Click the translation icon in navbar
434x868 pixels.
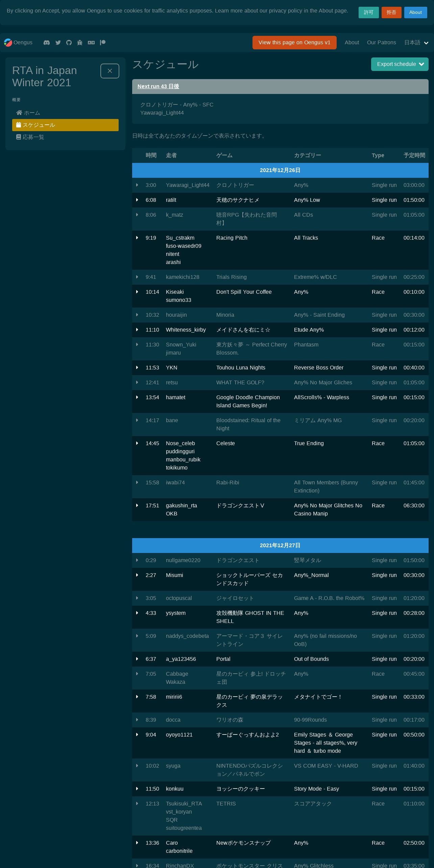pyautogui.click(x=91, y=43)
